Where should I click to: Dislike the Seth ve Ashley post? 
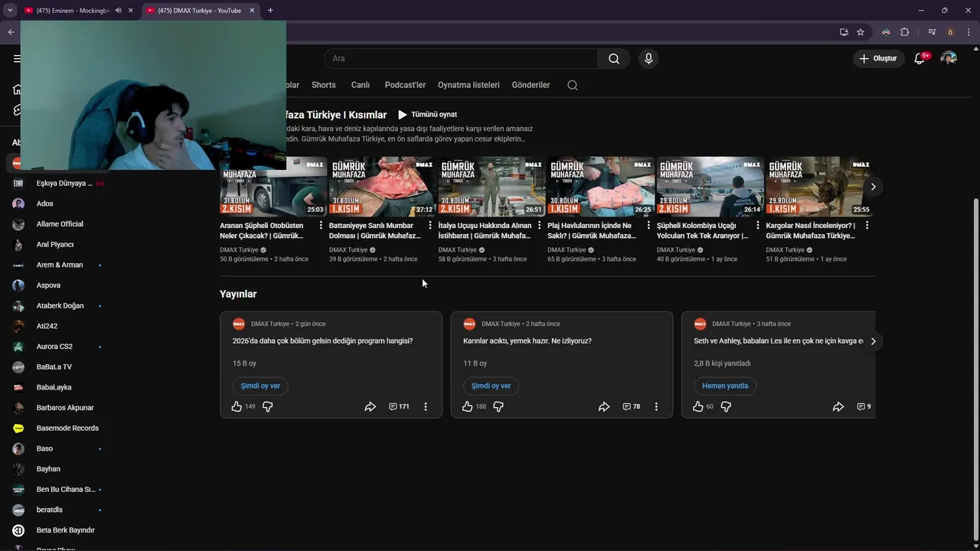pos(726,406)
